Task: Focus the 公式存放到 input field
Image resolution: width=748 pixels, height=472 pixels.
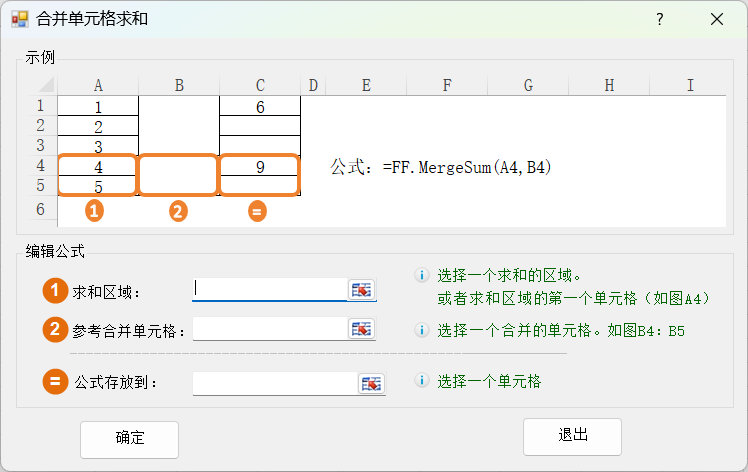Action: point(274,383)
